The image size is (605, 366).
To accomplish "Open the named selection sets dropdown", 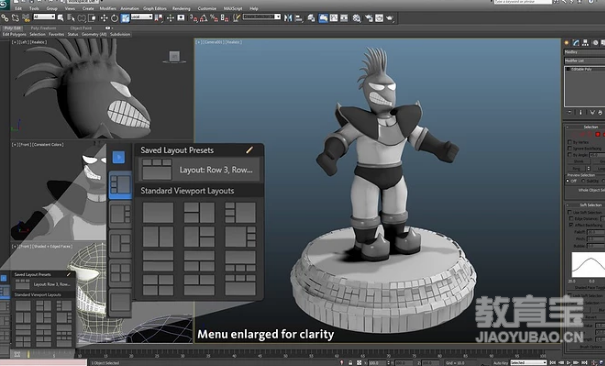I will coord(262,17).
